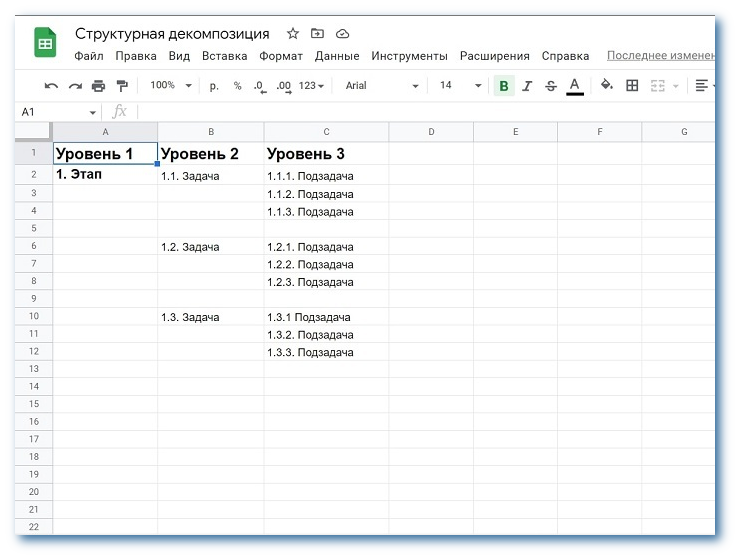
Task: Click the Последнее изменение link
Action: (660, 56)
